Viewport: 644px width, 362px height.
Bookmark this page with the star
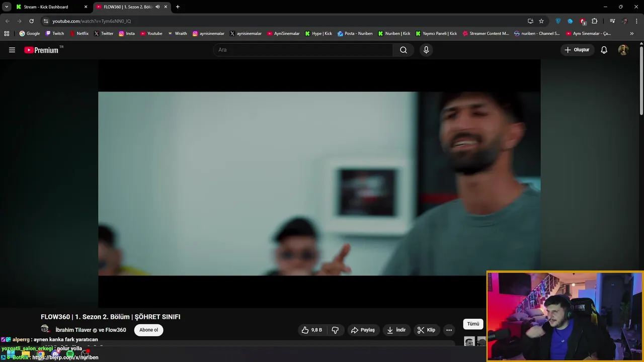pyautogui.click(x=541, y=21)
